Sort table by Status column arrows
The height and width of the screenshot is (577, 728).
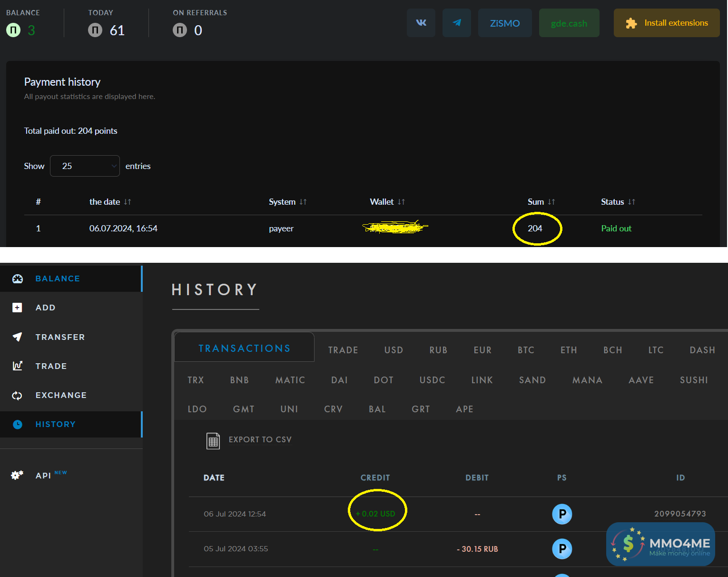[631, 202]
